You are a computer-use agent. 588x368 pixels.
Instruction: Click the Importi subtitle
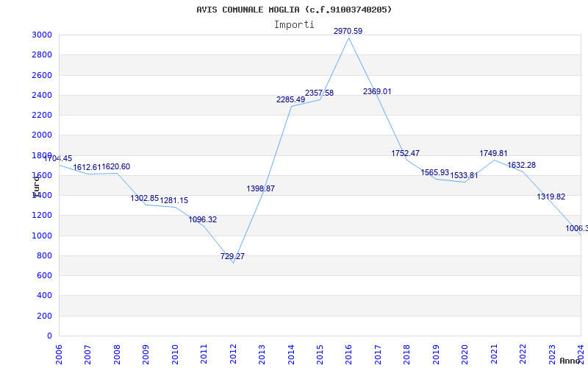[294, 24]
